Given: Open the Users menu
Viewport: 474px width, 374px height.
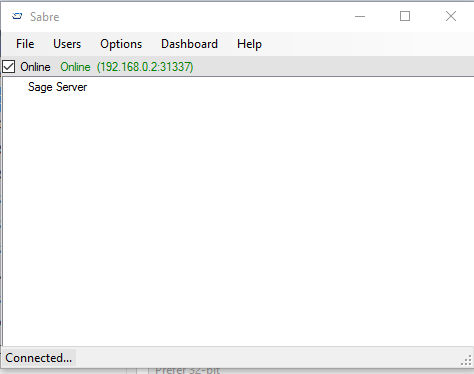Looking at the screenshot, I should click(x=67, y=44).
